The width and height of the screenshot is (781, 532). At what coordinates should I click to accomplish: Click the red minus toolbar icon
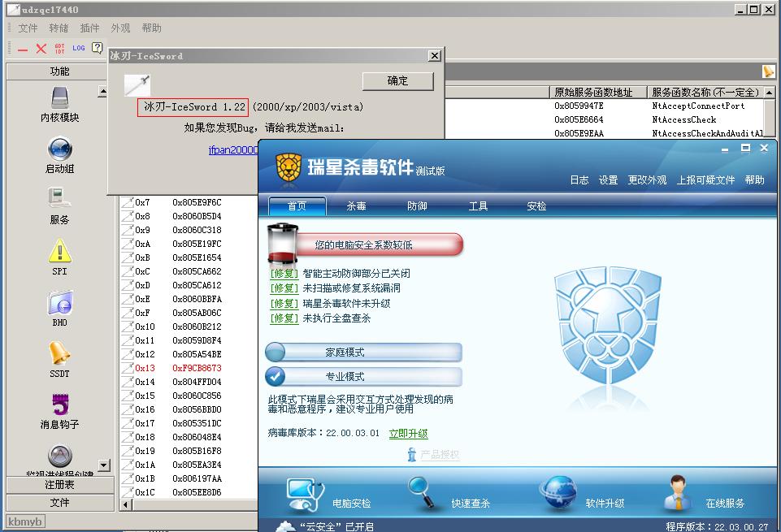[x=23, y=49]
